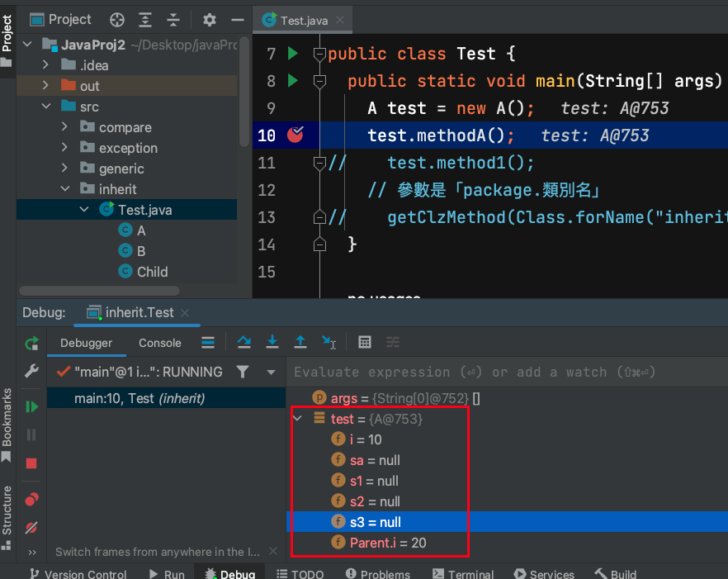Show more debug actions chevrons
Image resolution: width=728 pixels, height=579 pixels.
(x=31, y=553)
